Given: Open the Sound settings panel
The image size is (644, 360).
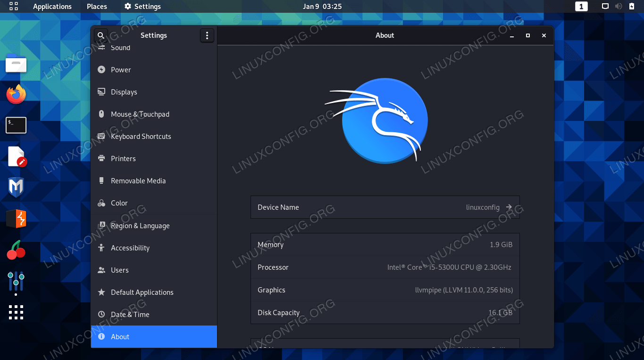Looking at the screenshot, I should 154,48.
